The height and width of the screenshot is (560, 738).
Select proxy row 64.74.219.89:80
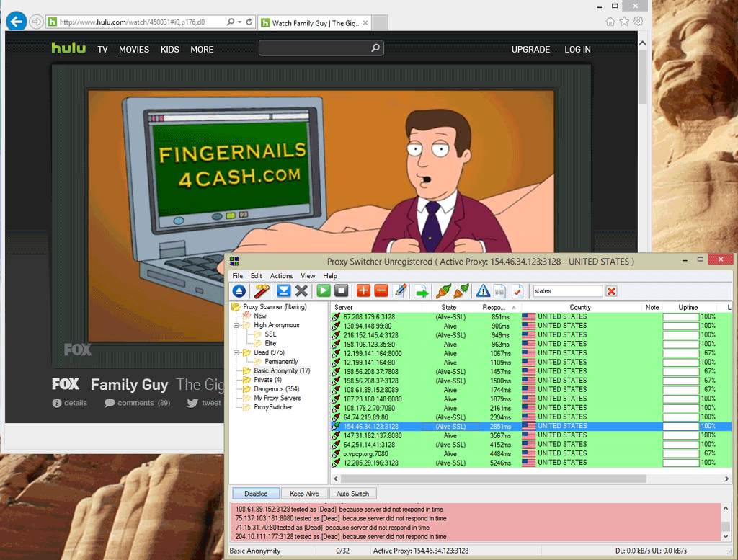[x=531, y=417]
